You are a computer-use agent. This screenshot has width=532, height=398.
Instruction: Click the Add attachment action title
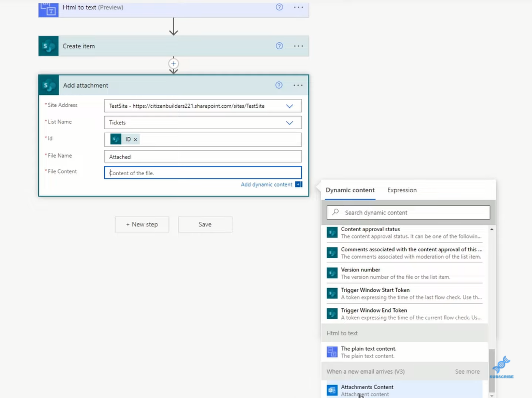[86, 86]
